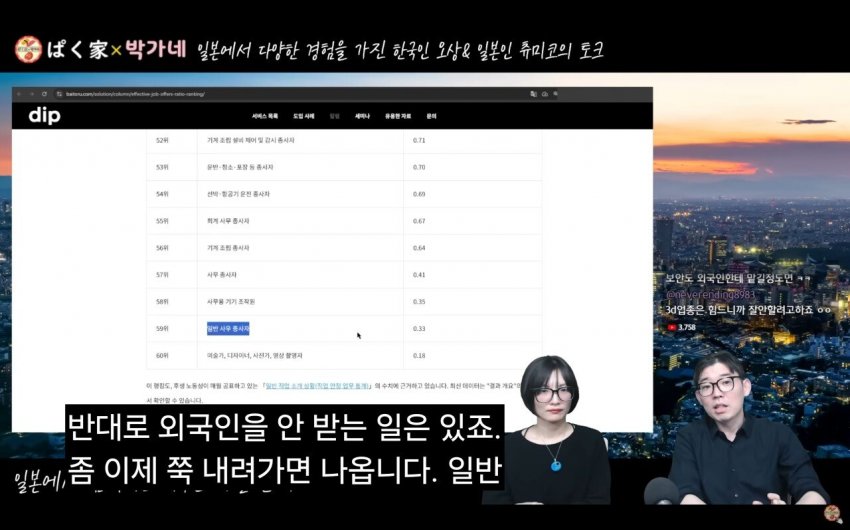Screen dimensions: 850x530
Task: Open the 유용한 자료 navigation item
Action: [x=399, y=116]
